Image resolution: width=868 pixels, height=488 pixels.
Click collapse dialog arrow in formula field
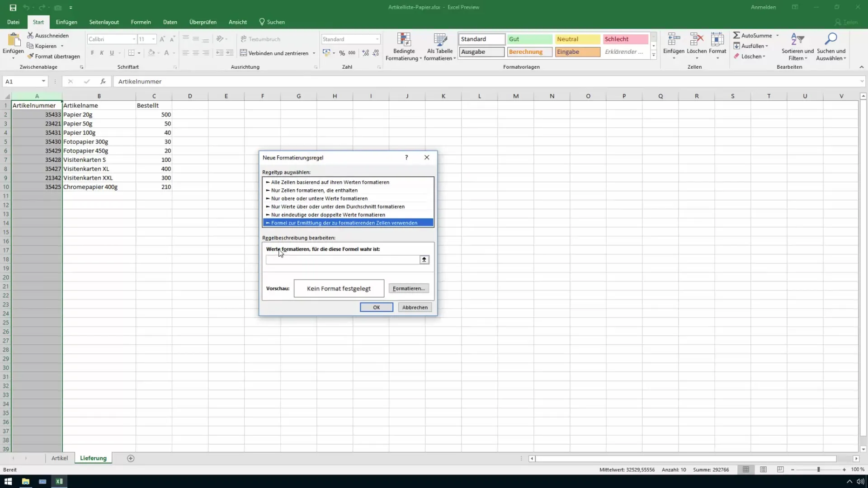(x=424, y=259)
